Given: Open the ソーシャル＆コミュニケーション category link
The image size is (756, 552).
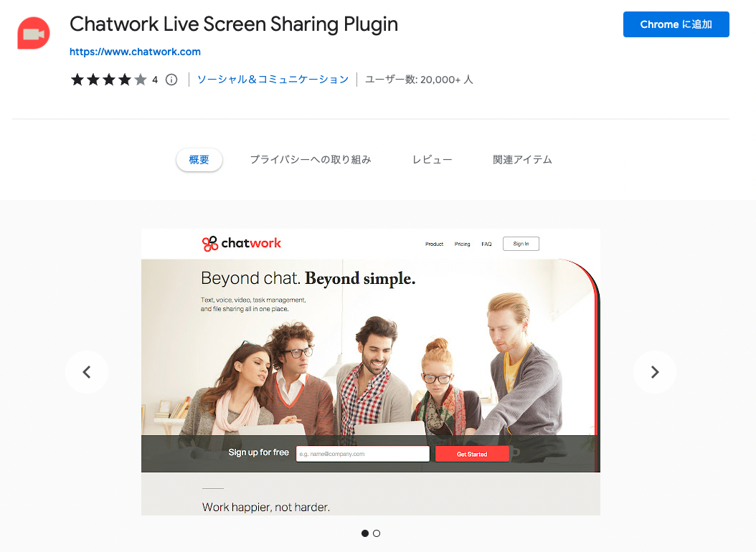Looking at the screenshot, I should click(x=272, y=80).
